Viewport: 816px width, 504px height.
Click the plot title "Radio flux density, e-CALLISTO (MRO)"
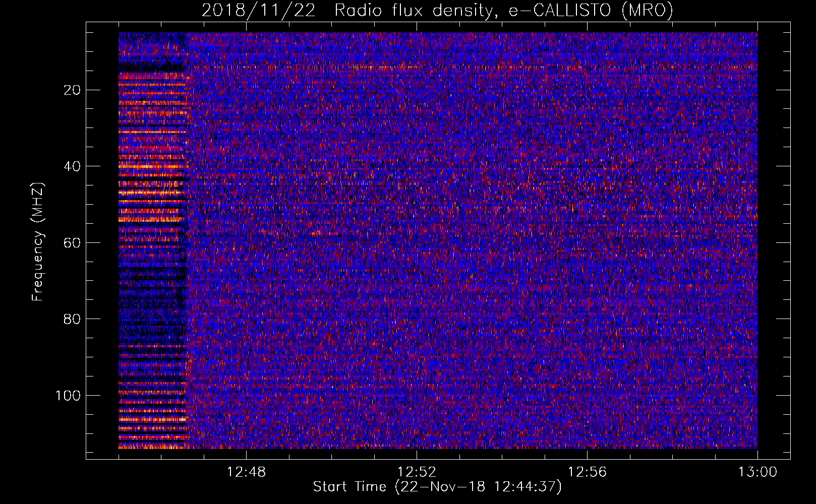504,11
